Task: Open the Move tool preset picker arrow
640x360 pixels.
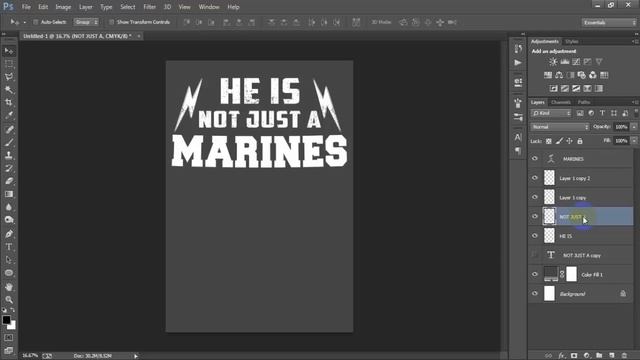Action: pyautogui.click(x=24, y=22)
